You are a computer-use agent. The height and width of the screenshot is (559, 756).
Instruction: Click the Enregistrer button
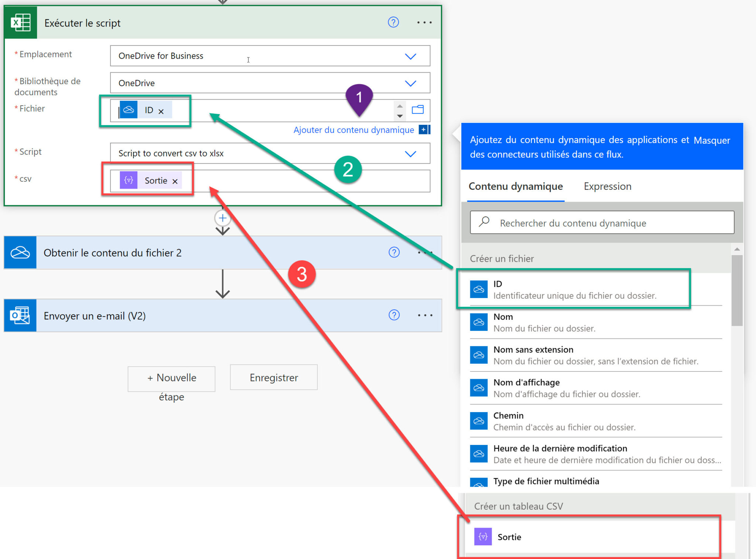pyautogui.click(x=274, y=377)
